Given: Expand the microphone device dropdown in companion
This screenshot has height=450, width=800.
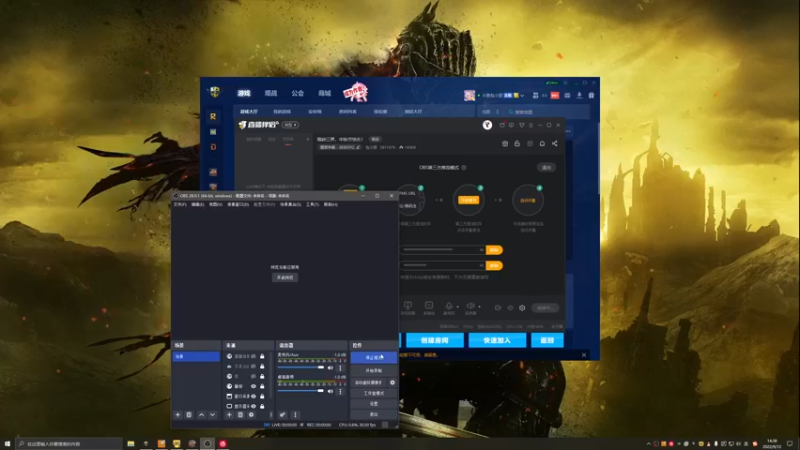Looking at the screenshot, I should pyautogui.click(x=458, y=307).
